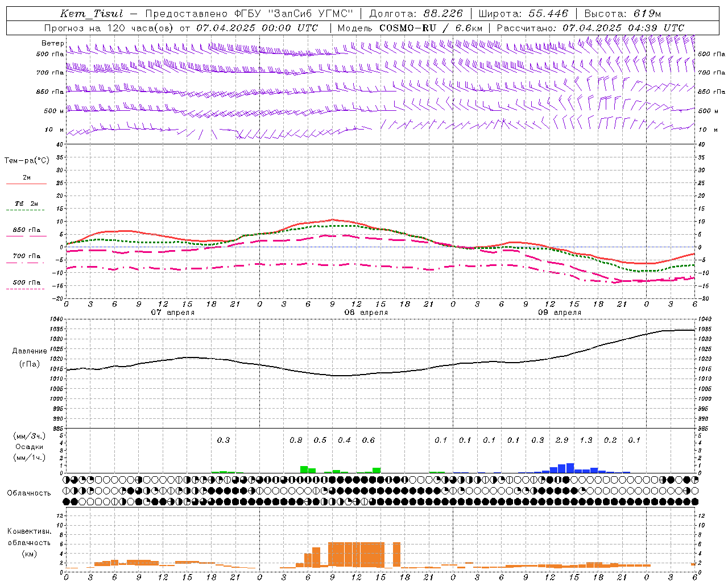Click the Давление pressure panel label
The width and height of the screenshot is (728, 582).
(x=30, y=351)
